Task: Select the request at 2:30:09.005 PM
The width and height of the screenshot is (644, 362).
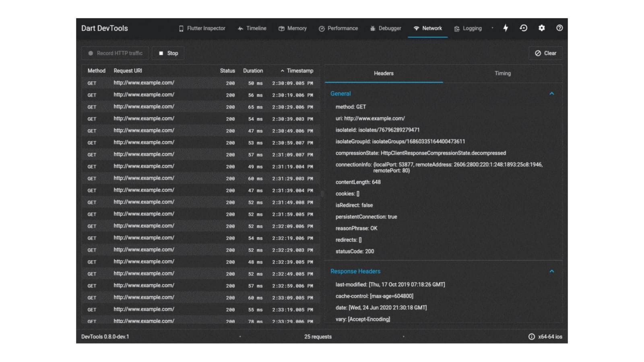Action: 201,83
